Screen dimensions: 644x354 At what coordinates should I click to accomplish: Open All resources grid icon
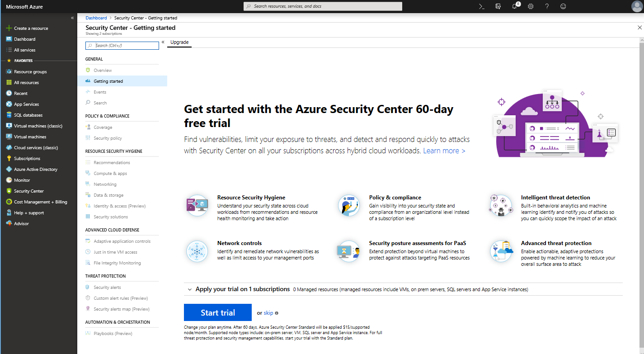[x=9, y=82]
